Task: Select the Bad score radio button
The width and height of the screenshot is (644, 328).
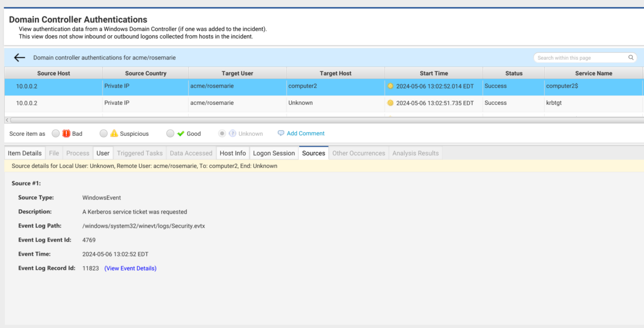Action: point(55,133)
